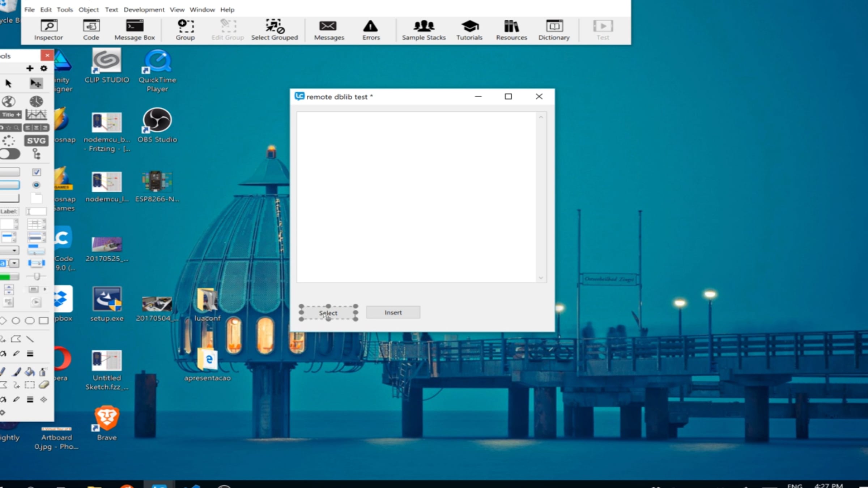Click the plus icon in Tools palette
This screenshot has height=488, width=868.
click(30, 68)
